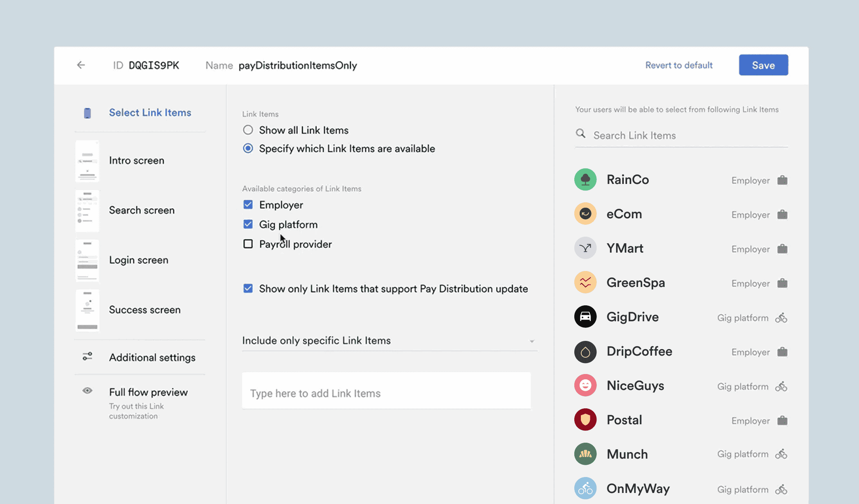This screenshot has width=859, height=504.
Task: Open the Success screen section
Action: [x=145, y=310]
